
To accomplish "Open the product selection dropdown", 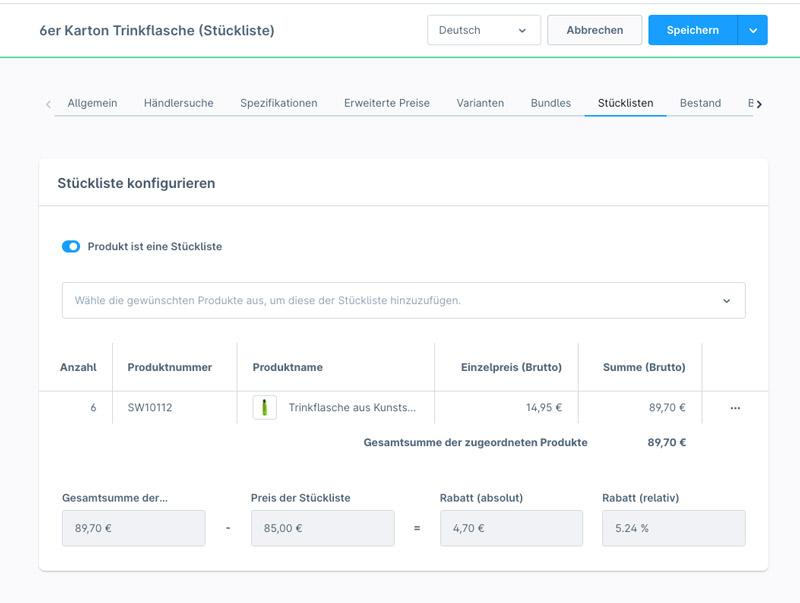I will pyautogui.click(x=403, y=300).
